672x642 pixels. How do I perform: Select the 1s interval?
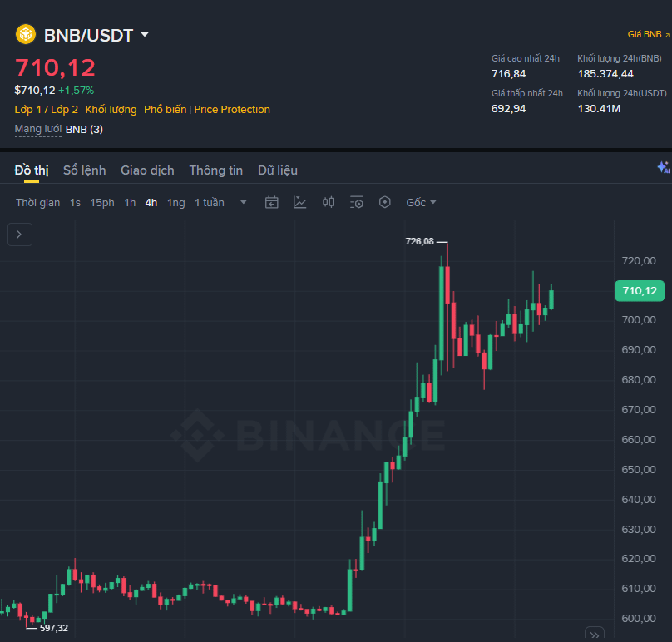[75, 203]
